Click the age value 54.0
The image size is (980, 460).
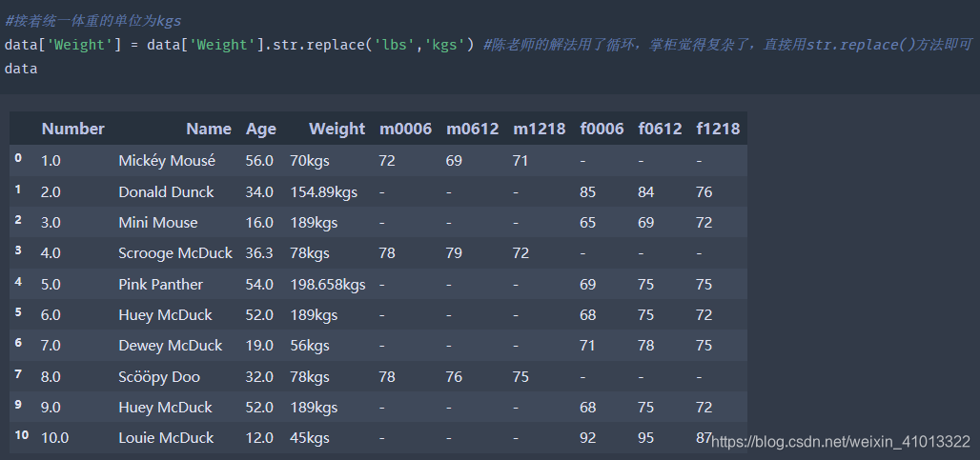point(259,284)
